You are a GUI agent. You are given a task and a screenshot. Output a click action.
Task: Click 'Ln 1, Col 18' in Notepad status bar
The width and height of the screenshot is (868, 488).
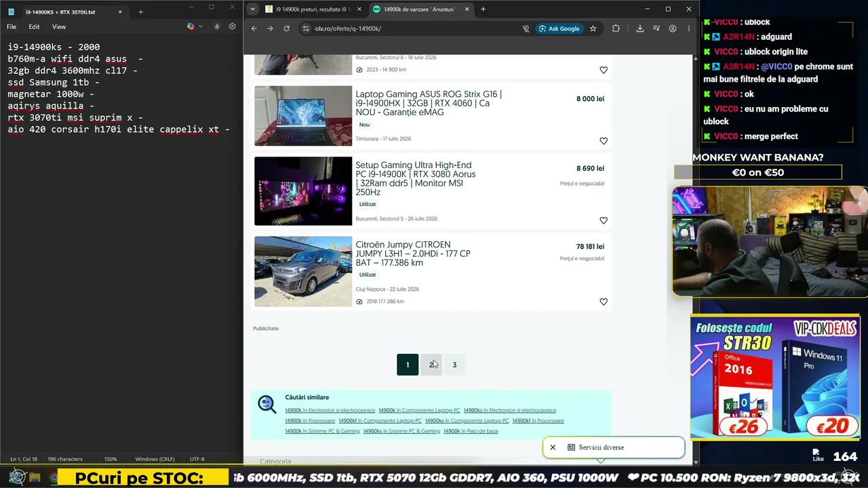[x=23, y=459]
